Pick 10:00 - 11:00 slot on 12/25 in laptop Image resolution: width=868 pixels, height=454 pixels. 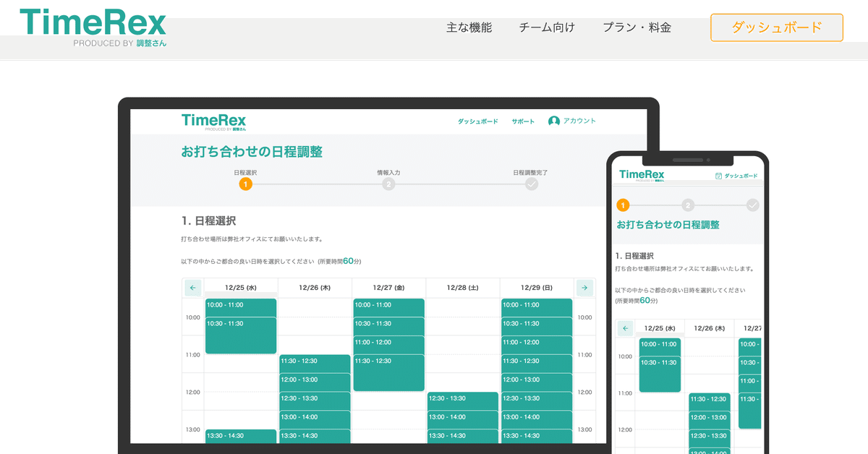click(241, 307)
